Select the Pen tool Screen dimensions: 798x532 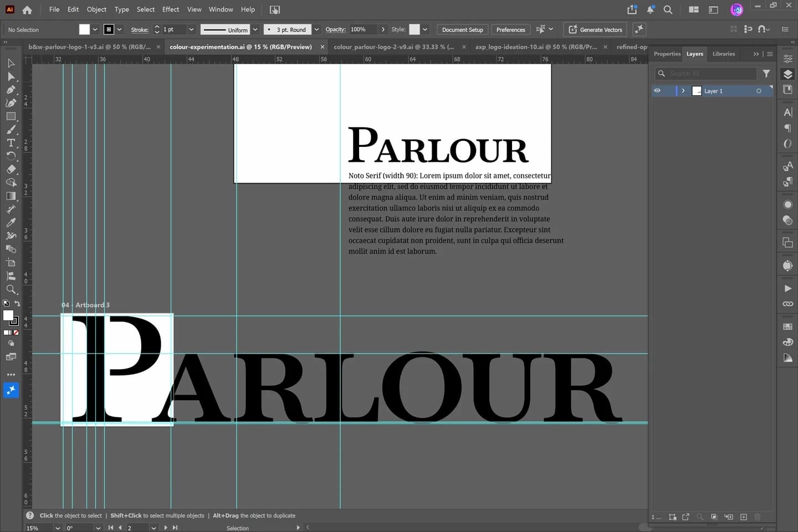[11, 90]
